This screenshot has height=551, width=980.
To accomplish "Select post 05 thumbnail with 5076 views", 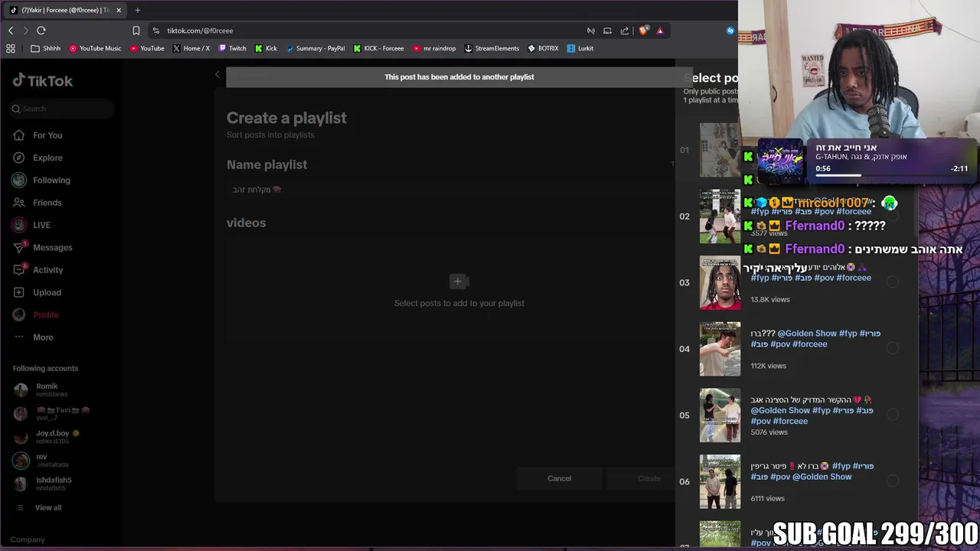I will (720, 416).
